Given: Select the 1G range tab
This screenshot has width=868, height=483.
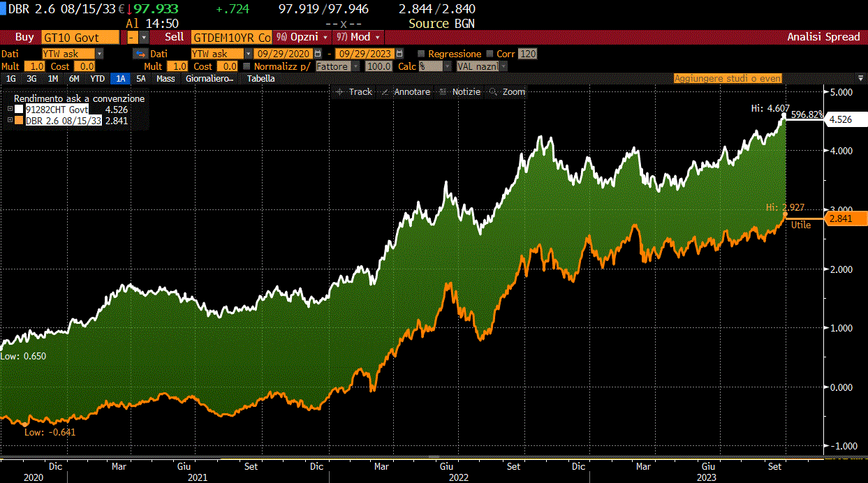Looking at the screenshot, I should (x=10, y=79).
